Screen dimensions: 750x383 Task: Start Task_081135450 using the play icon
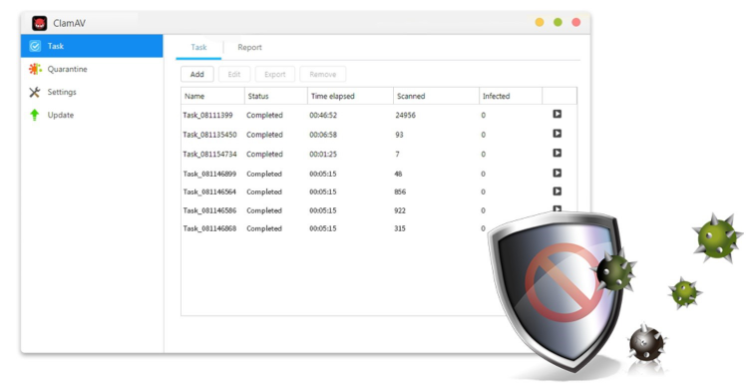557,133
